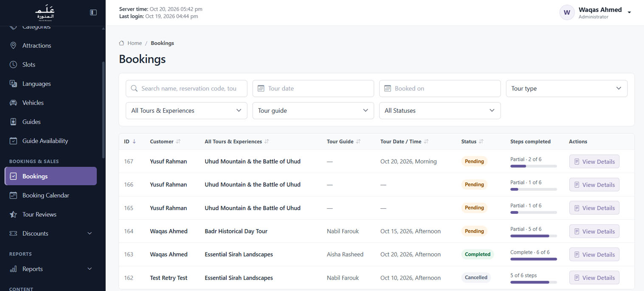Image resolution: width=644 pixels, height=291 pixels.
Task: Open the All Tours & Experiences filter dropdown
Action: point(186,110)
